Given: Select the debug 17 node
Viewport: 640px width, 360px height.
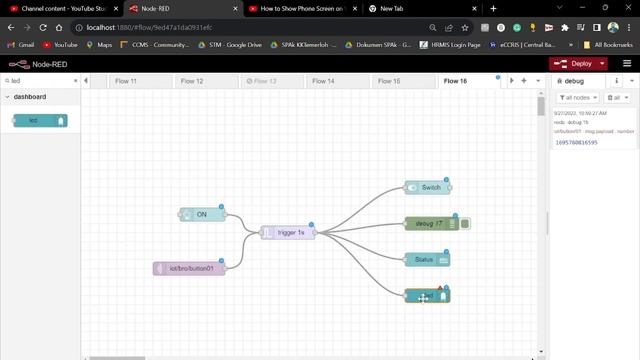Looking at the screenshot, I should (432, 224).
